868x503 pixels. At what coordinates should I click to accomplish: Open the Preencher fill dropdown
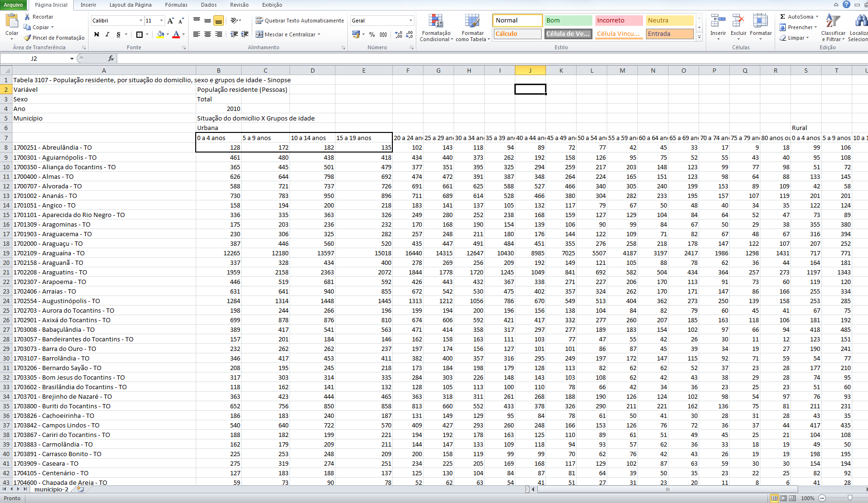pos(799,27)
